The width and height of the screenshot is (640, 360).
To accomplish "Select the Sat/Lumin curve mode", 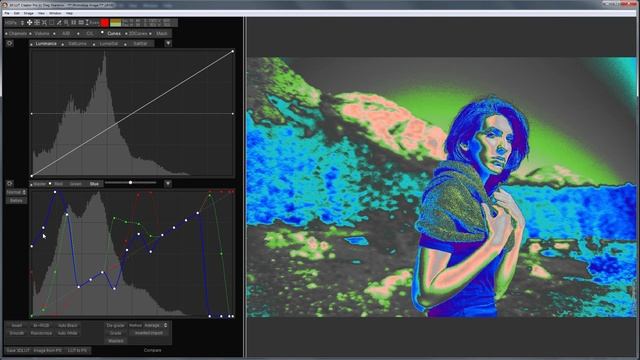I will [77, 43].
